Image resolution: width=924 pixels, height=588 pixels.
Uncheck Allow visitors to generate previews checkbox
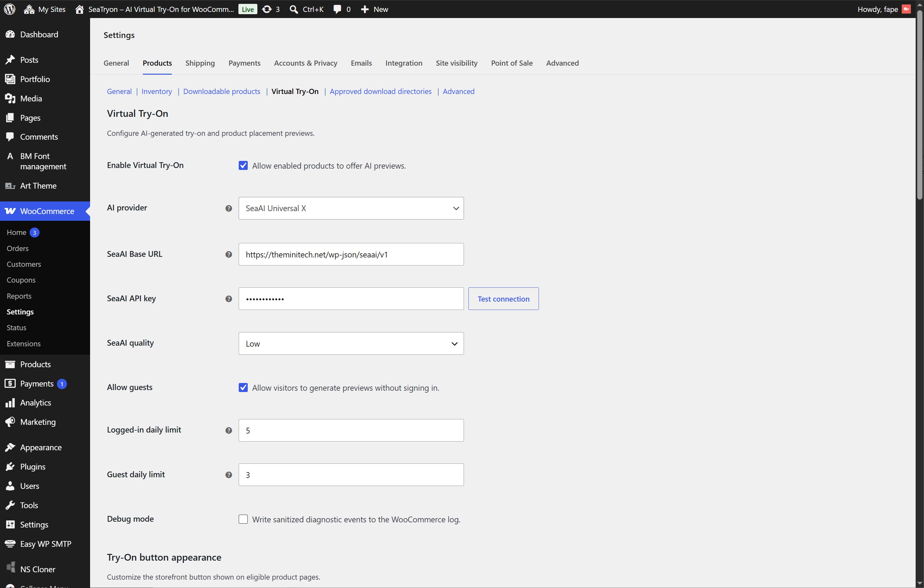[243, 387]
